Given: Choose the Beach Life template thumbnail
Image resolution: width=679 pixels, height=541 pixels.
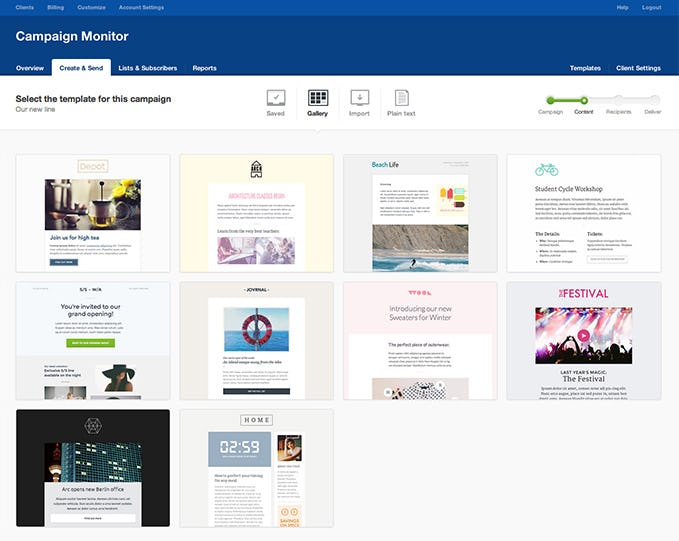Looking at the screenshot, I should 420,213.
